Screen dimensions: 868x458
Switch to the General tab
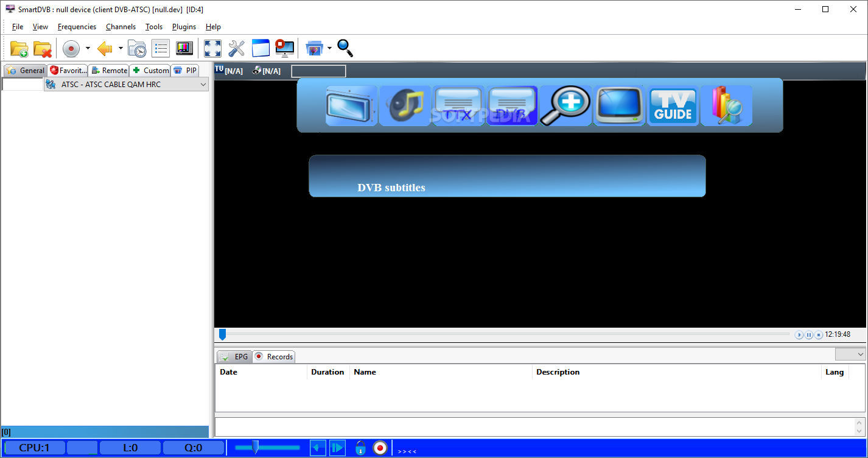25,71
